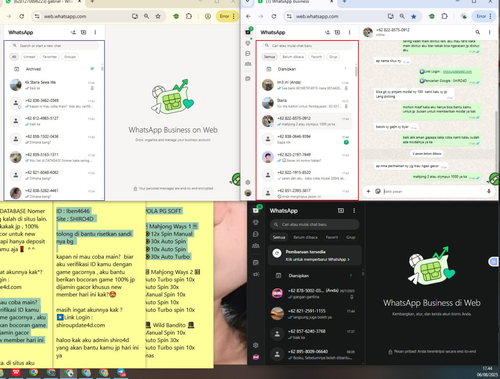Reload the page in left browser window
The image size is (500, 379).
click(x=22, y=16)
